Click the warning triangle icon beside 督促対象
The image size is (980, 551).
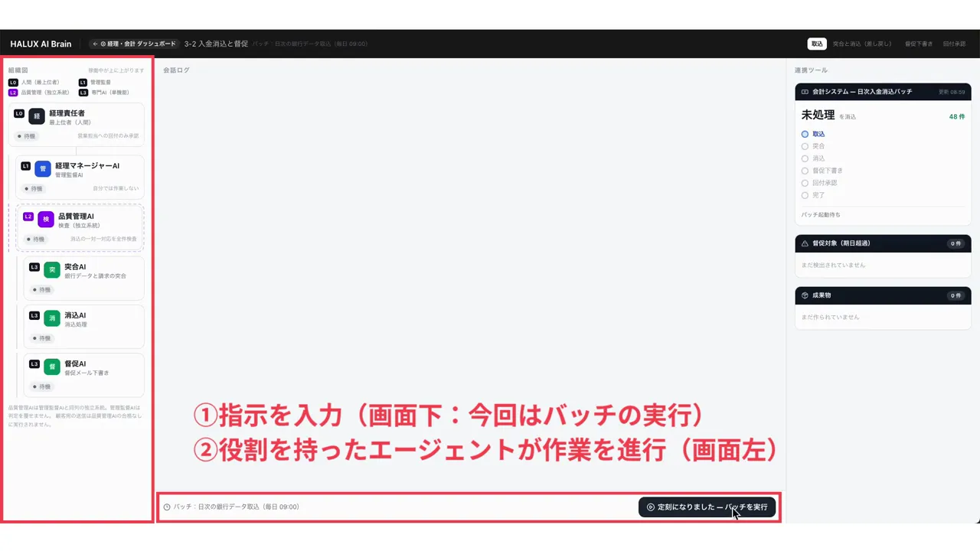[805, 243]
